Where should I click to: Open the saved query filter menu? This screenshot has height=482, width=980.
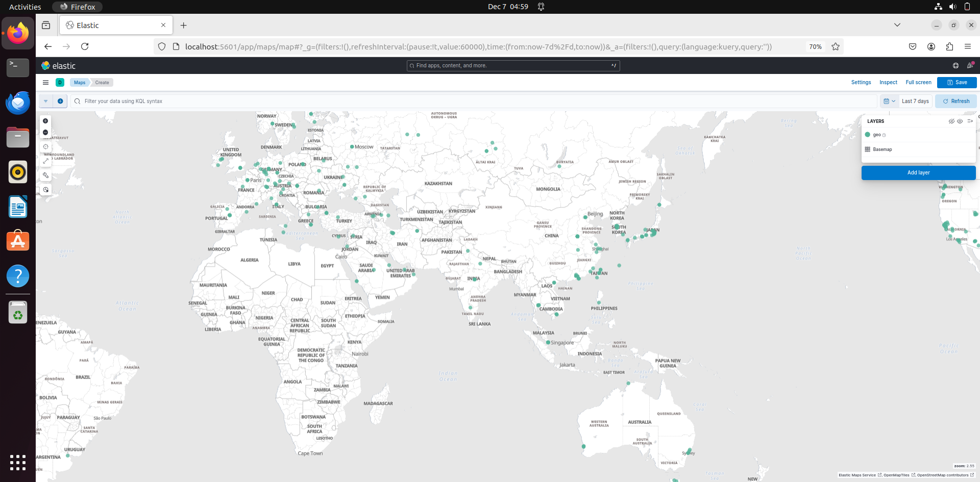tap(46, 102)
